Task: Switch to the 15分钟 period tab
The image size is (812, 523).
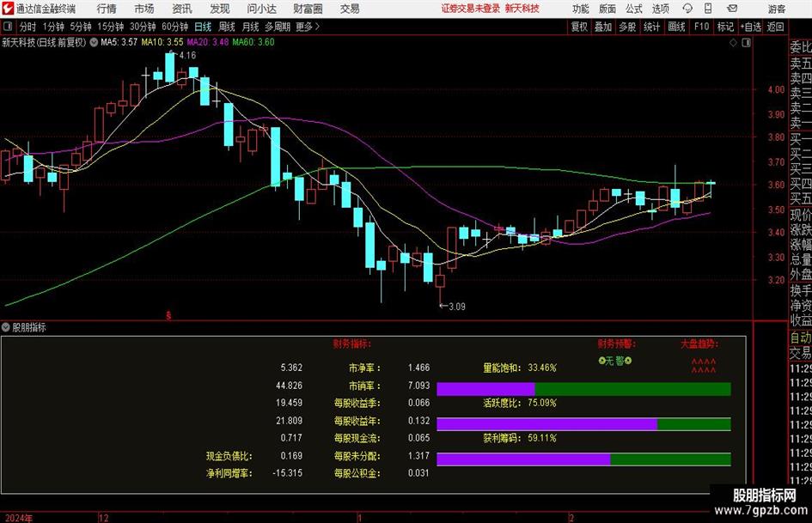Action: pos(111,27)
